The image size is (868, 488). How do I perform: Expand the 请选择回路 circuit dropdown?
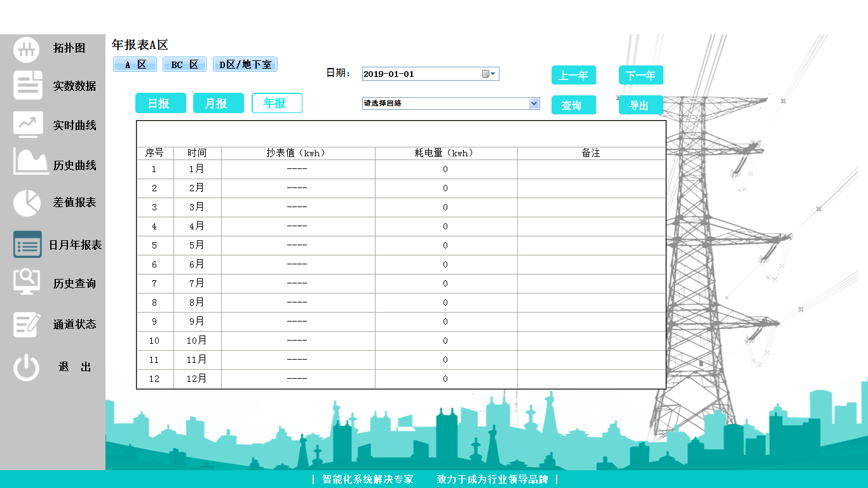(x=534, y=104)
